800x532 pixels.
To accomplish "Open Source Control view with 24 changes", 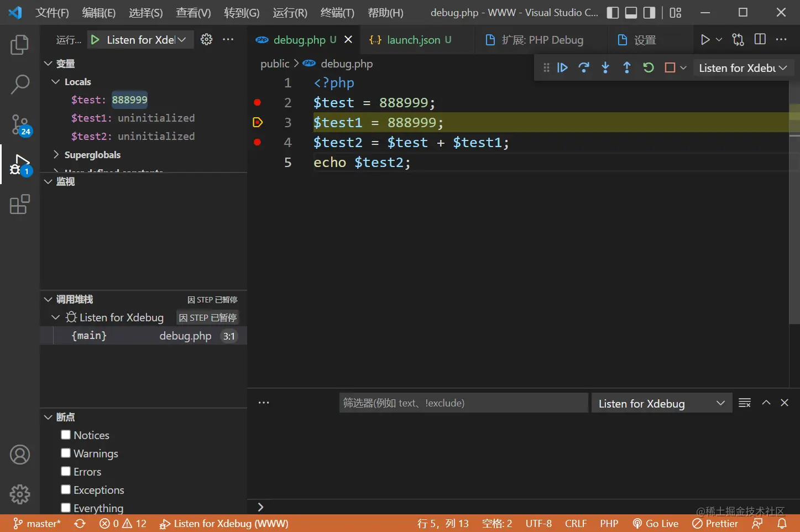I will [x=20, y=125].
